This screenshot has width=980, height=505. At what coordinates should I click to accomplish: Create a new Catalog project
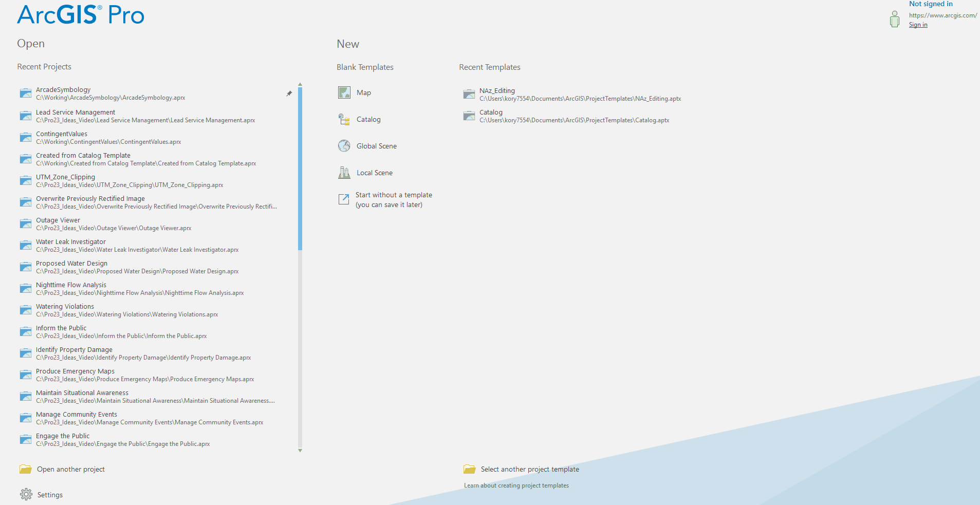click(x=368, y=119)
